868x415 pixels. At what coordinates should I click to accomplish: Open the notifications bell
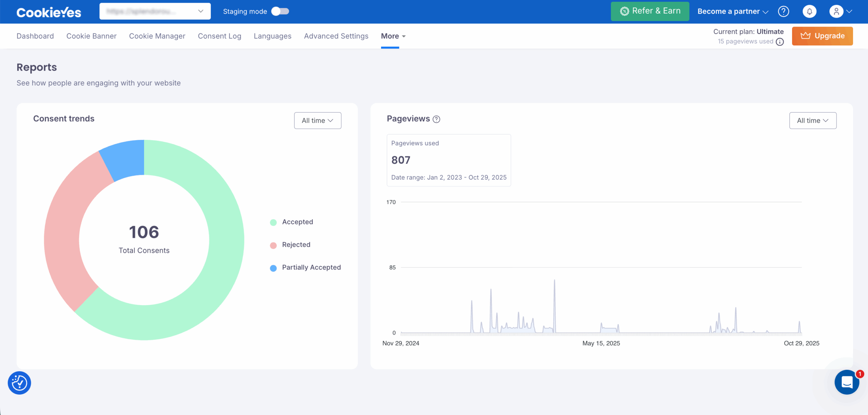click(810, 11)
